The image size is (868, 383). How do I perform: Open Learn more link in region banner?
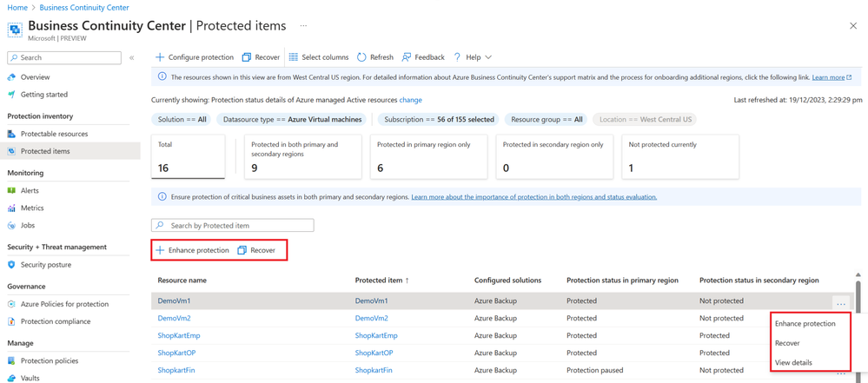832,77
